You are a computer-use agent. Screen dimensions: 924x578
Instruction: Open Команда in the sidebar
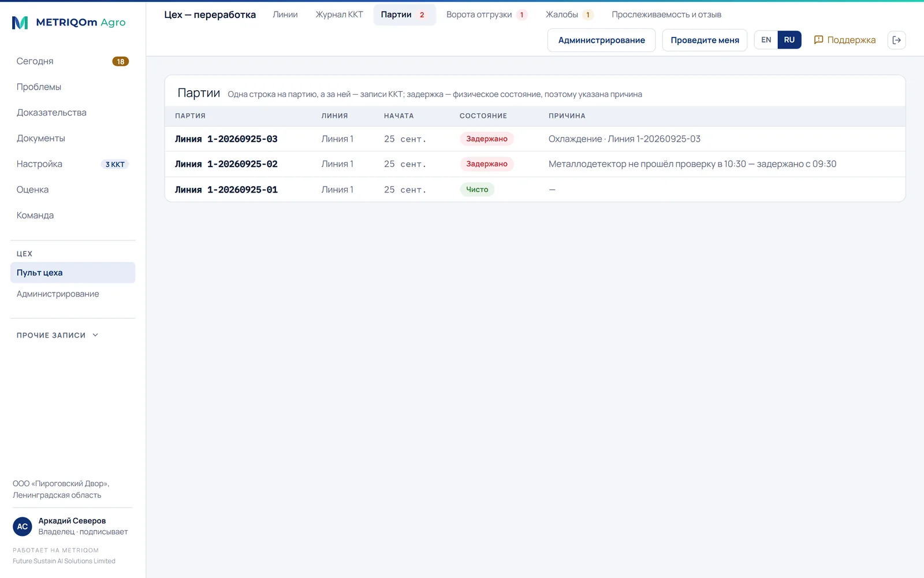click(73, 215)
